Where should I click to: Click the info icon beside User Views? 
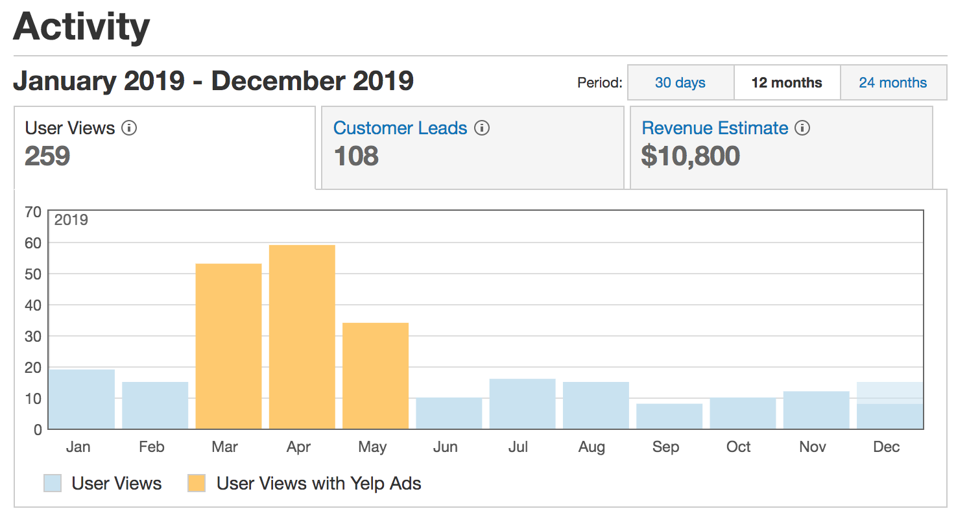click(129, 128)
